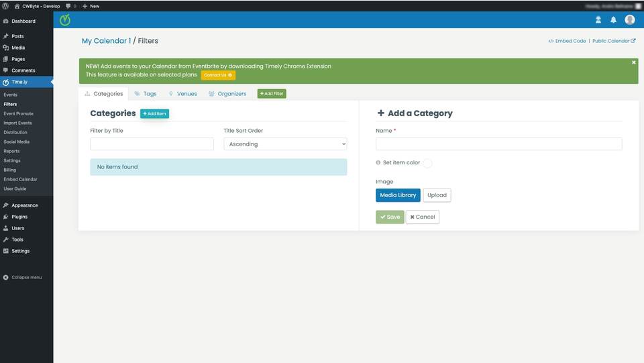This screenshot has height=363, width=644.
Task: Open Social Media submenu
Action: point(16,142)
